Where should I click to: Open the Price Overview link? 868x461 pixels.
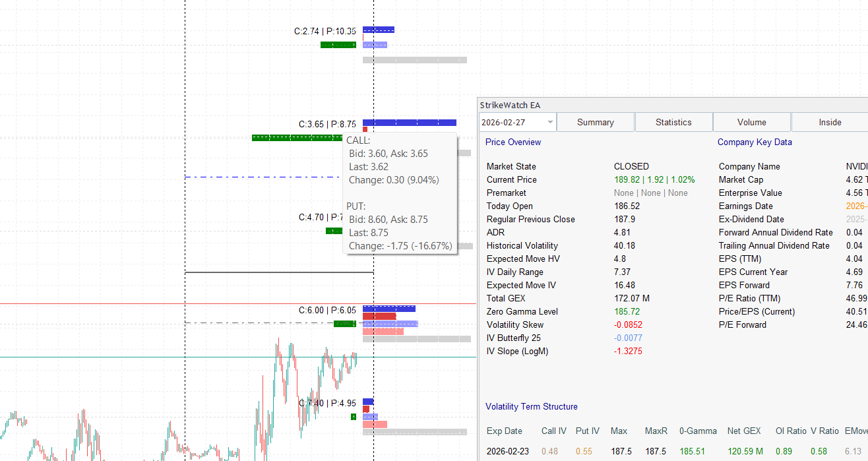[x=512, y=142]
